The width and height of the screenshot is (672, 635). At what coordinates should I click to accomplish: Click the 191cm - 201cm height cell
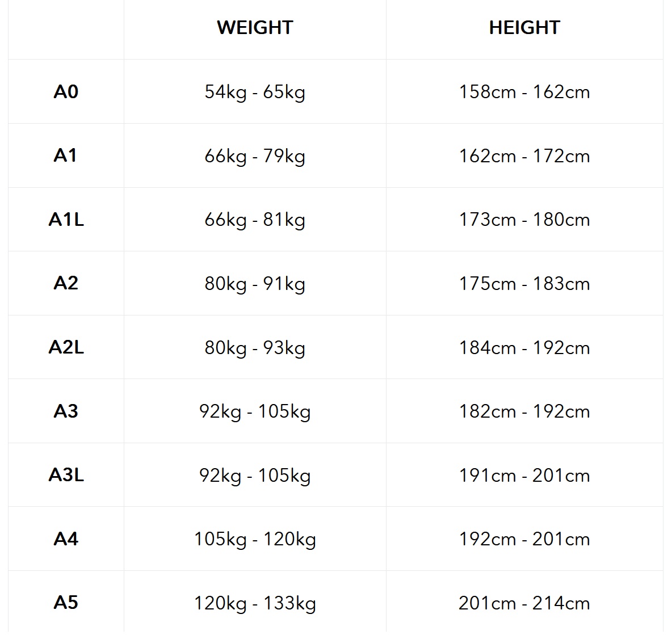click(x=524, y=476)
